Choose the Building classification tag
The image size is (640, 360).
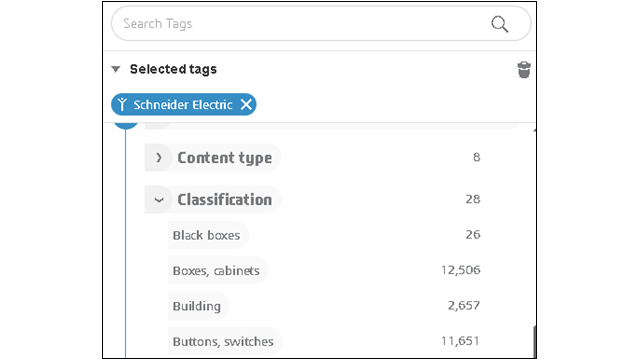[197, 306]
